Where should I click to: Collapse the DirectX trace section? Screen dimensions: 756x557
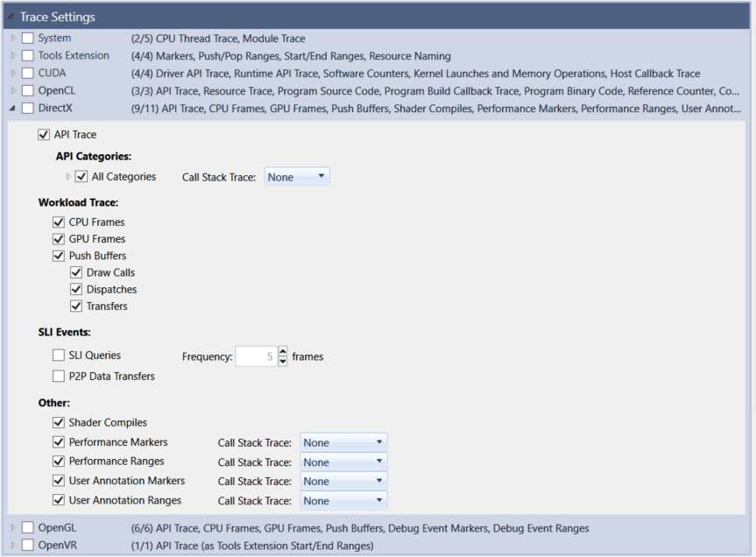coord(12,109)
